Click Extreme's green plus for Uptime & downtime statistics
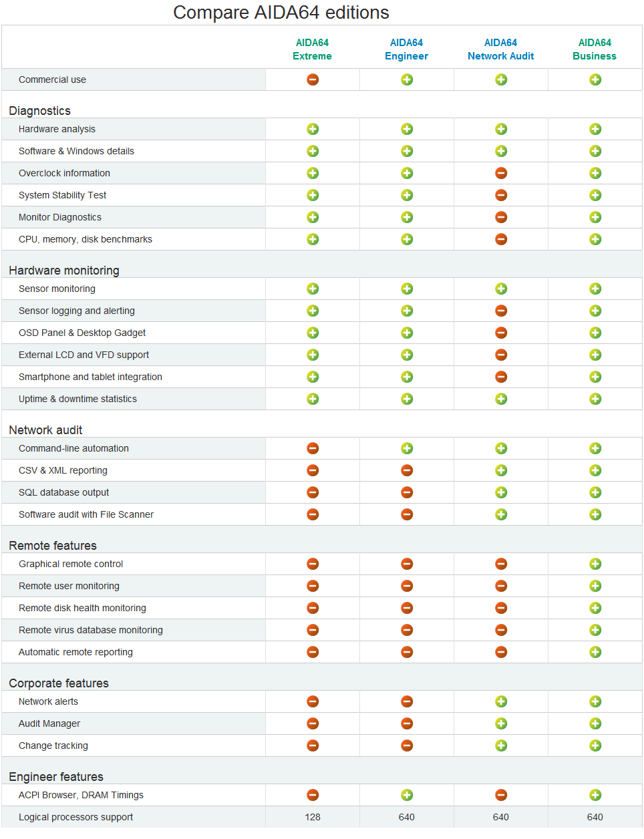This screenshot has height=839, width=644. [x=313, y=399]
